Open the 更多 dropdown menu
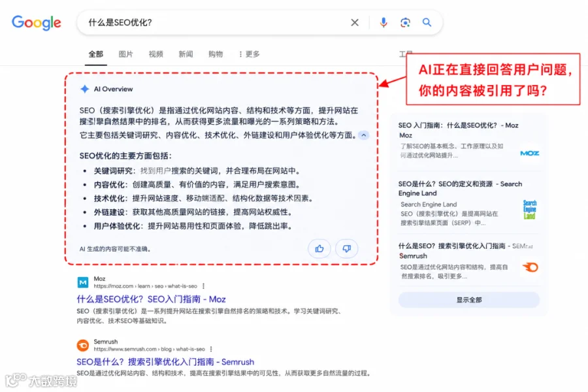The image size is (588, 392). tap(249, 54)
